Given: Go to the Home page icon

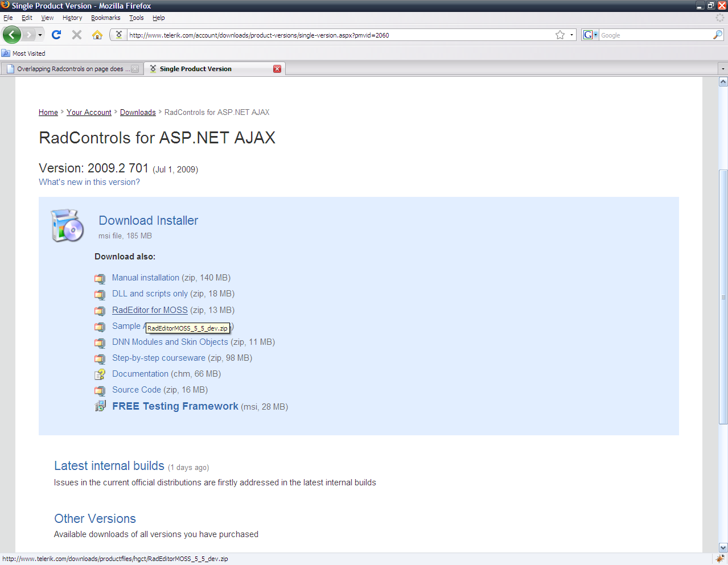Looking at the screenshot, I should click(x=97, y=35).
